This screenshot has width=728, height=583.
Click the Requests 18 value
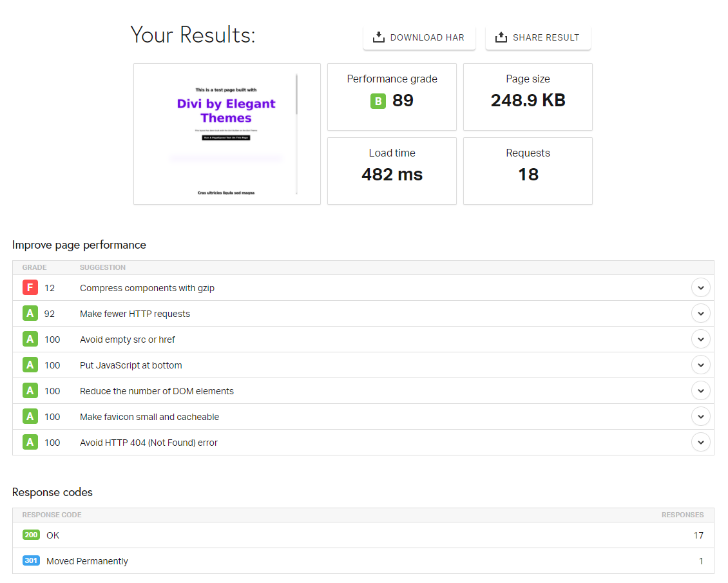click(x=528, y=175)
